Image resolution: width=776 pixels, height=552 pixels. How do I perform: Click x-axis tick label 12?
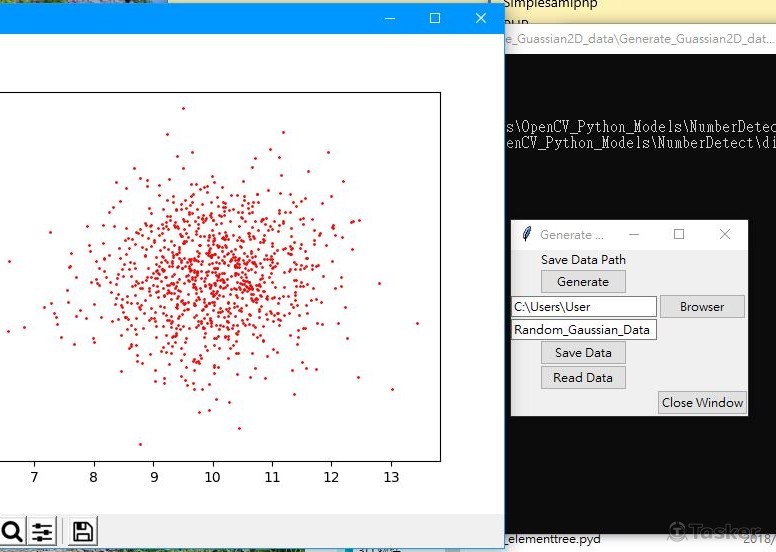(x=331, y=477)
